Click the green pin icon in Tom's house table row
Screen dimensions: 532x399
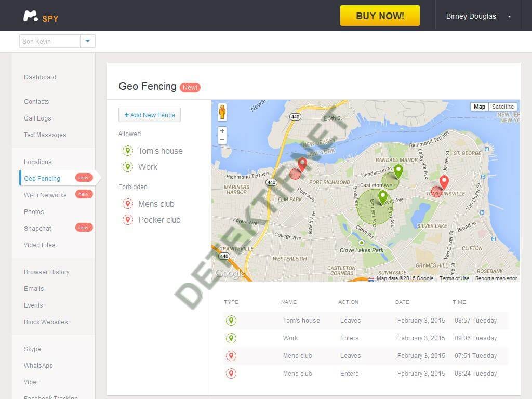tap(231, 321)
